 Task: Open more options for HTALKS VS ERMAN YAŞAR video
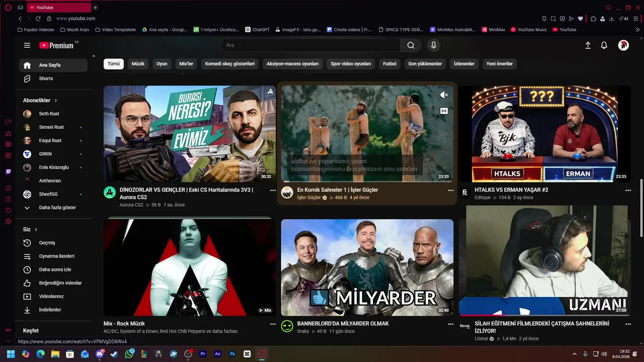pos(628,191)
